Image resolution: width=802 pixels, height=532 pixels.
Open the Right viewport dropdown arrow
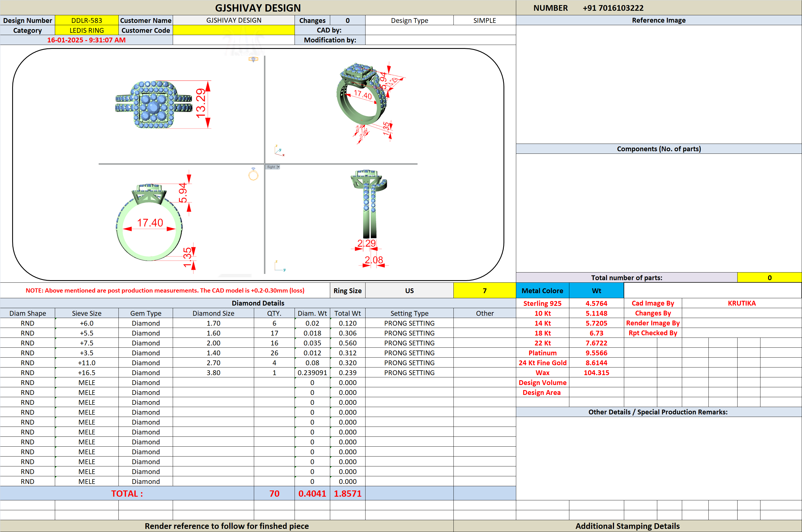tap(278, 167)
